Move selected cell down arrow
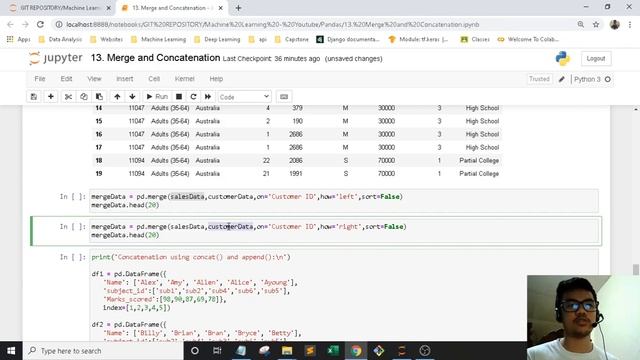 132,97
